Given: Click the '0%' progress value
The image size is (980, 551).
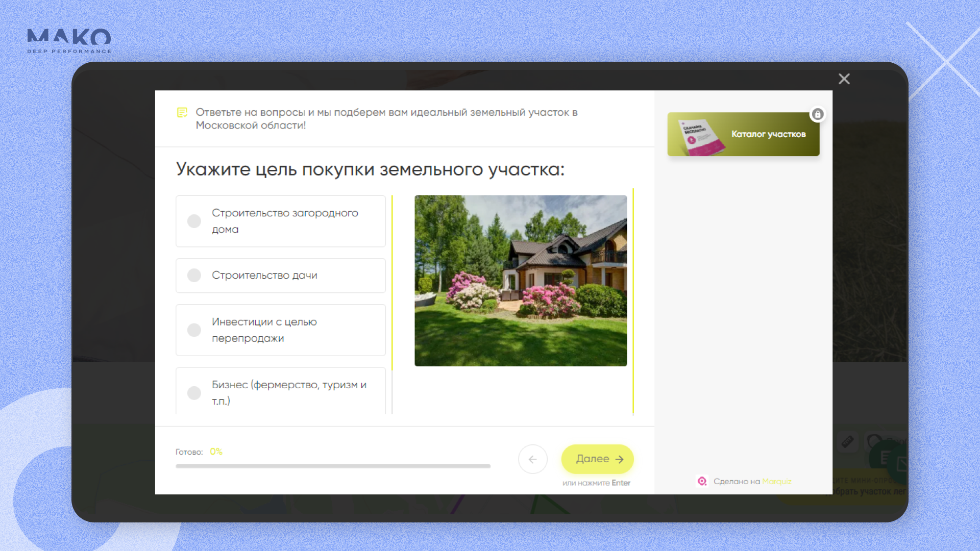Looking at the screenshot, I should [216, 452].
